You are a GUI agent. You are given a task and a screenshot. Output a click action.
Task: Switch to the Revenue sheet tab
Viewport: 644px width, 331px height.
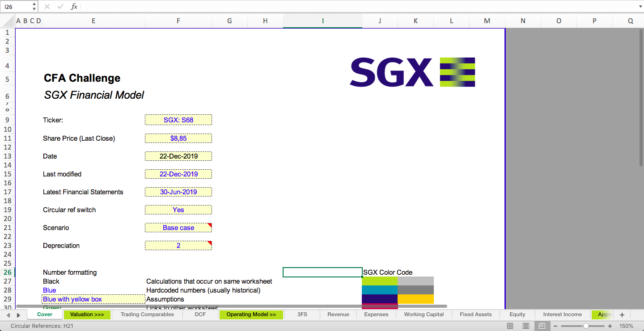(x=338, y=314)
